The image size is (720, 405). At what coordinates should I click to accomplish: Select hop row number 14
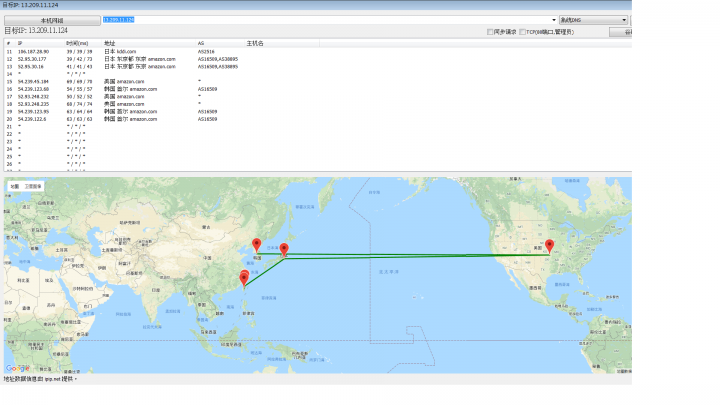click(9, 74)
